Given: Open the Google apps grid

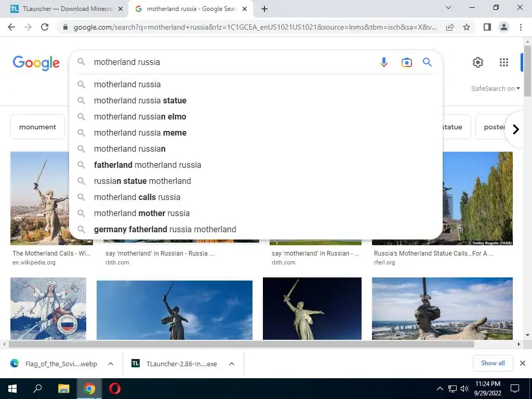Looking at the screenshot, I should coord(504,62).
